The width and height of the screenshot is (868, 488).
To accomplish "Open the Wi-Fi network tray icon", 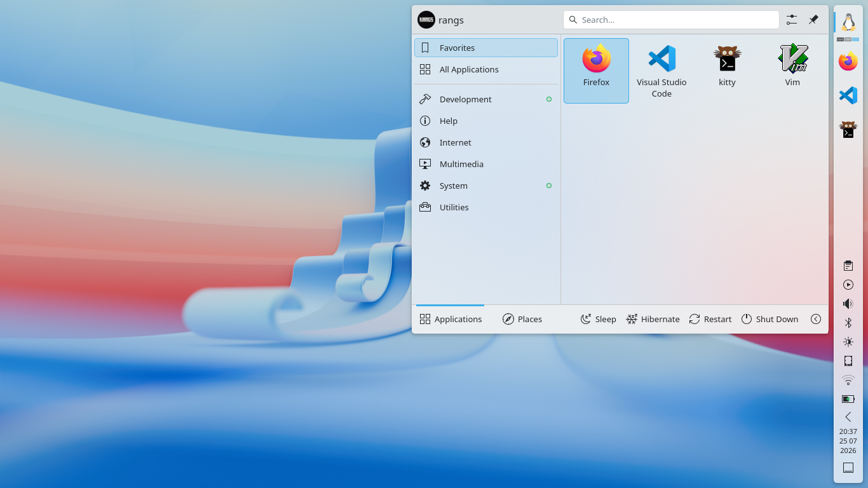I will pyautogui.click(x=848, y=380).
